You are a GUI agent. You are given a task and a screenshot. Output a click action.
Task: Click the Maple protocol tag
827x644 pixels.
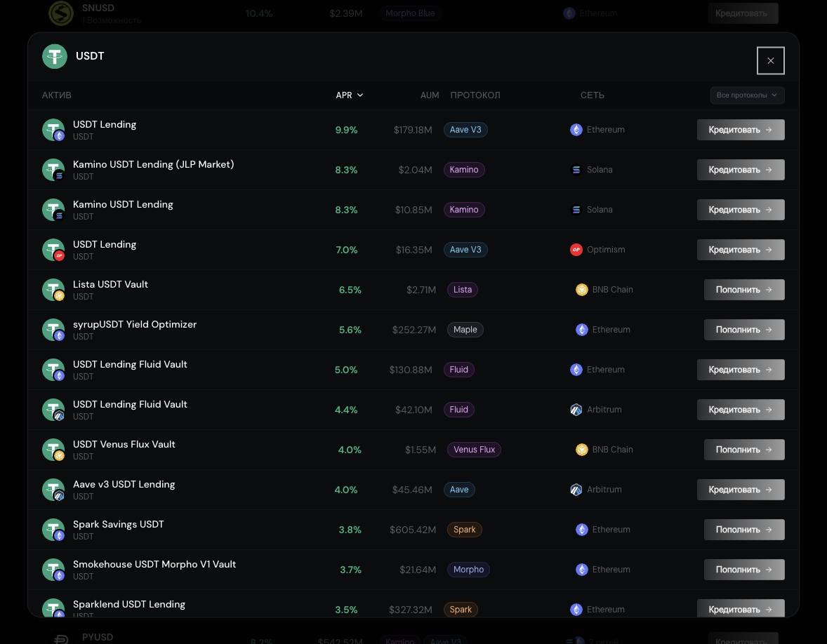tap(465, 330)
